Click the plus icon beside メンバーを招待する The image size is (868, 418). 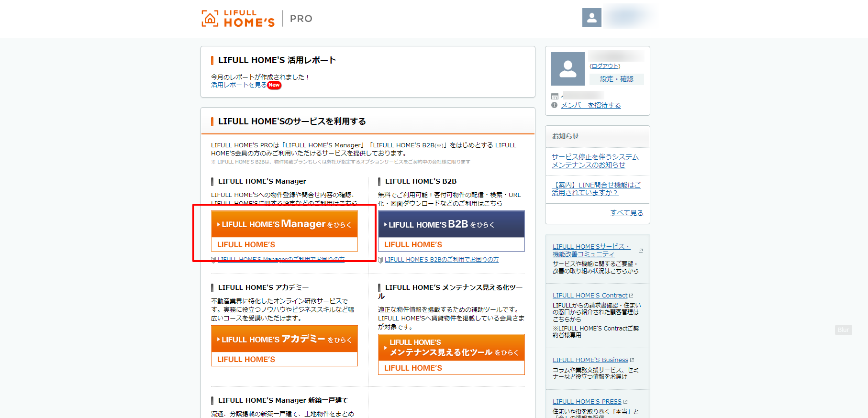(x=554, y=105)
